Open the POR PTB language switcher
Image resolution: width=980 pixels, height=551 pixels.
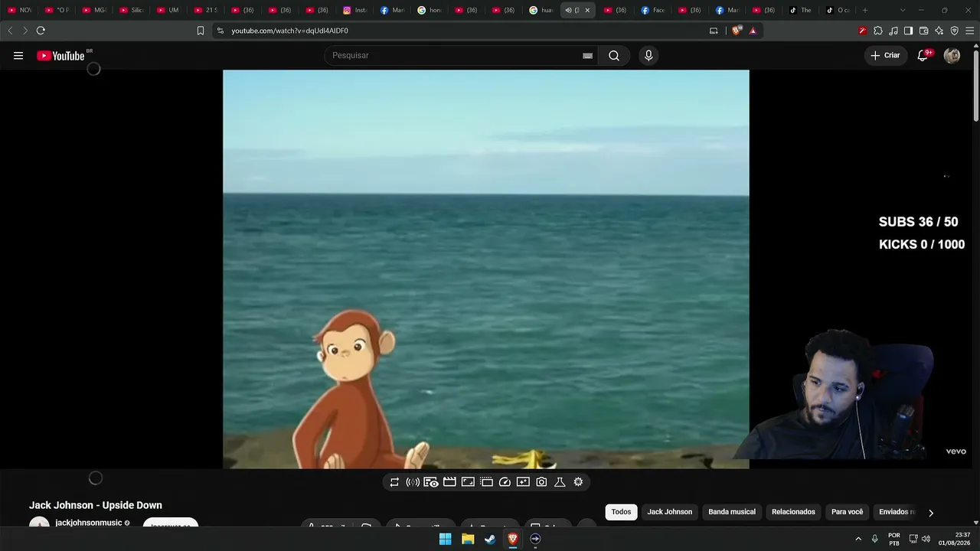click(x=894, y=539)
